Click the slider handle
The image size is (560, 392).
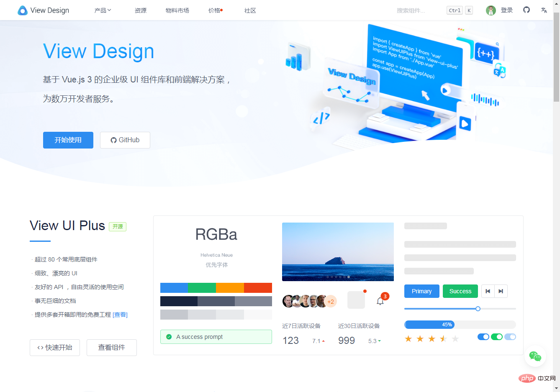pyautogui.click(x=478, y=309)
